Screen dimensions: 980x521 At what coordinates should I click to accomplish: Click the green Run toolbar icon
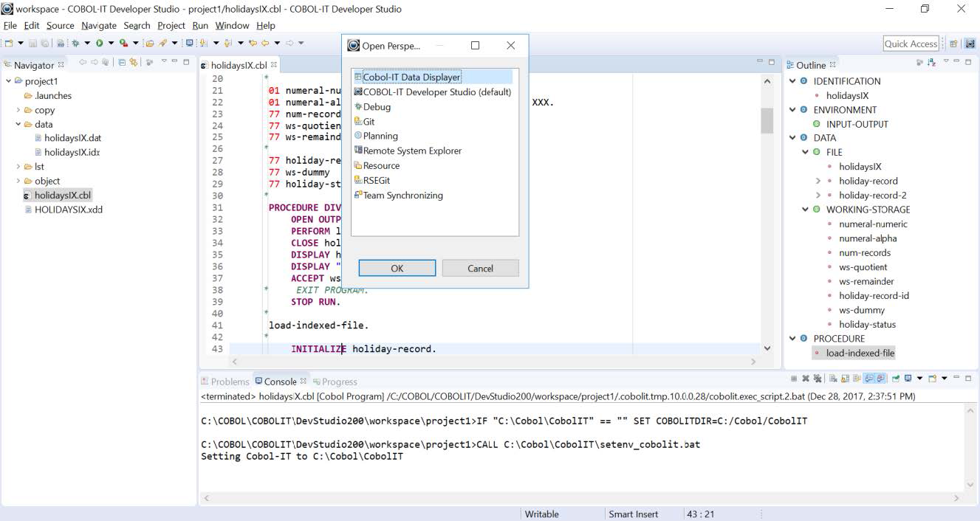coord(99,44)
